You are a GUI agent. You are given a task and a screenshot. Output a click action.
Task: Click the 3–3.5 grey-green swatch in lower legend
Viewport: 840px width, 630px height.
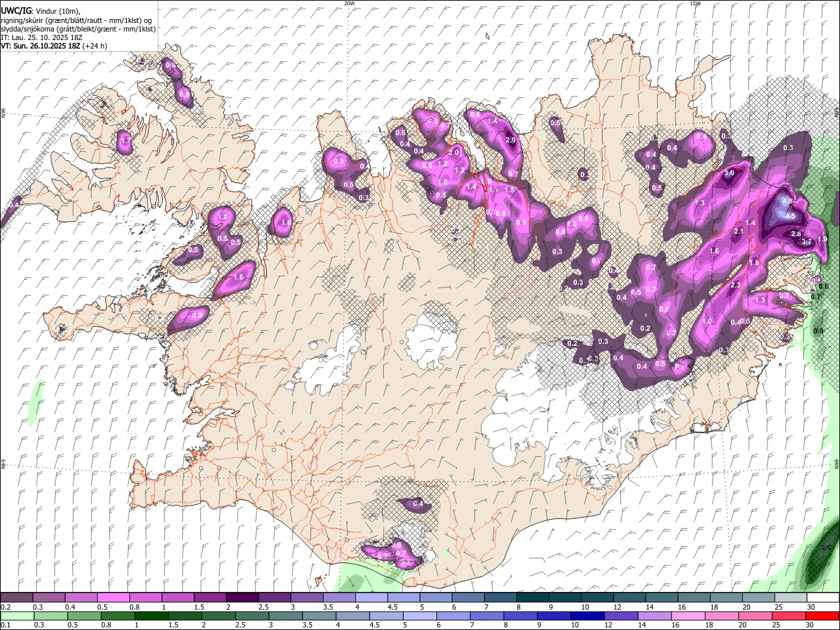click(286, 616)
